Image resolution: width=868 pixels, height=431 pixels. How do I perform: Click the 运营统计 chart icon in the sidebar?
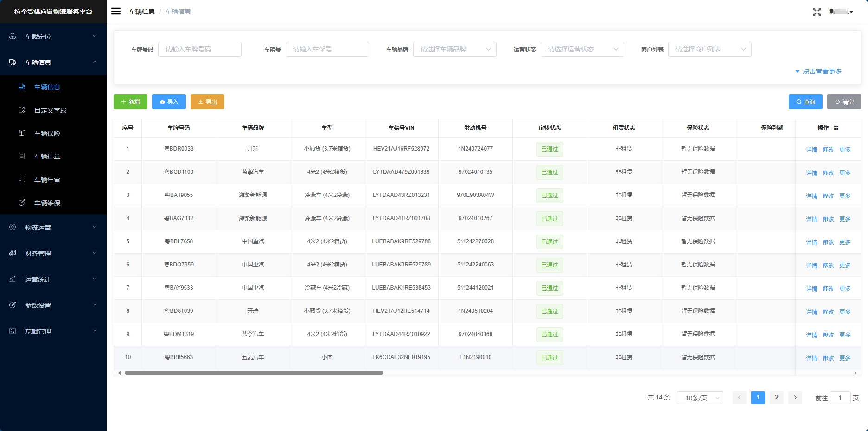coord(13,279)
